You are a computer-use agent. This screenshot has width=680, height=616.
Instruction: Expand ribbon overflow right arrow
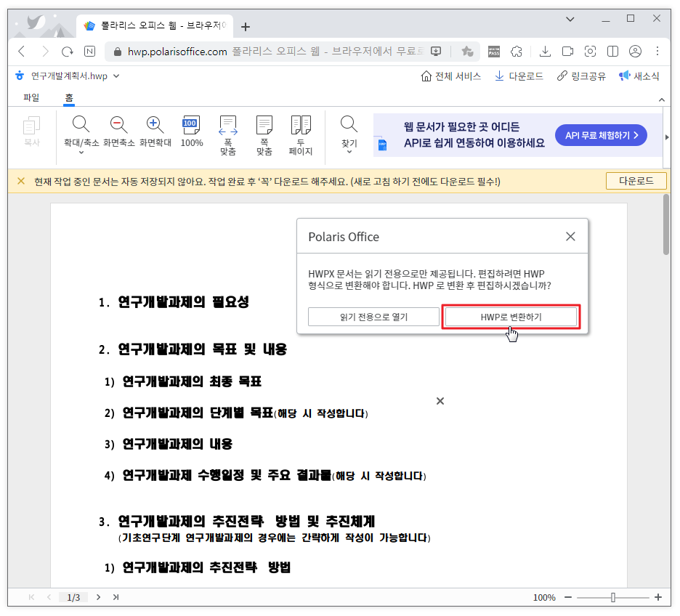(x=666, y=137)
